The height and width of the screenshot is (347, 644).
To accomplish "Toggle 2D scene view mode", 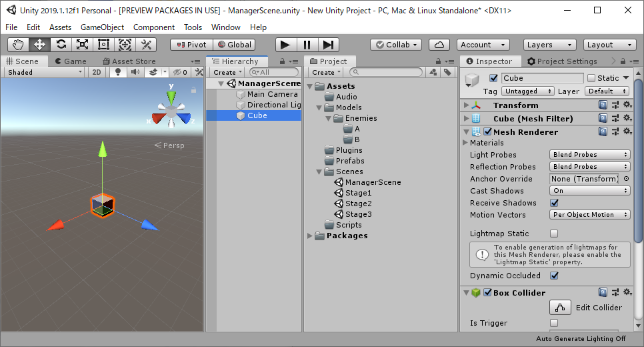I will click(97, 72).
